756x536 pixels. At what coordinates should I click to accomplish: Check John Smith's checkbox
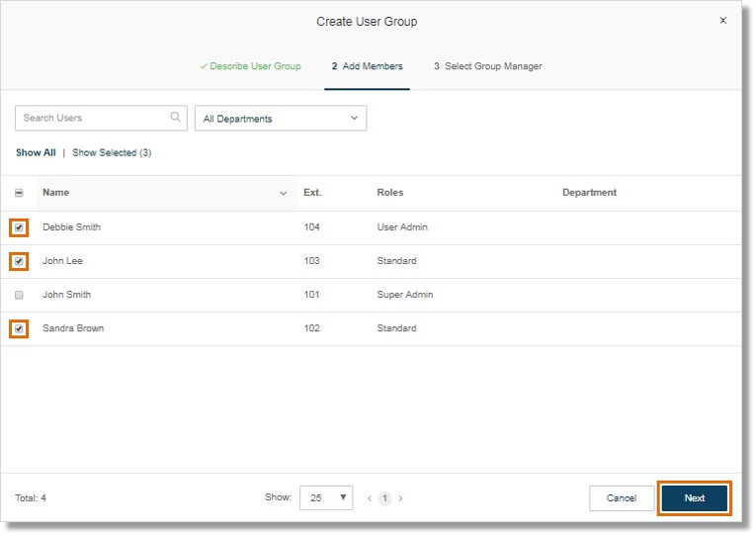pos(19,295)
